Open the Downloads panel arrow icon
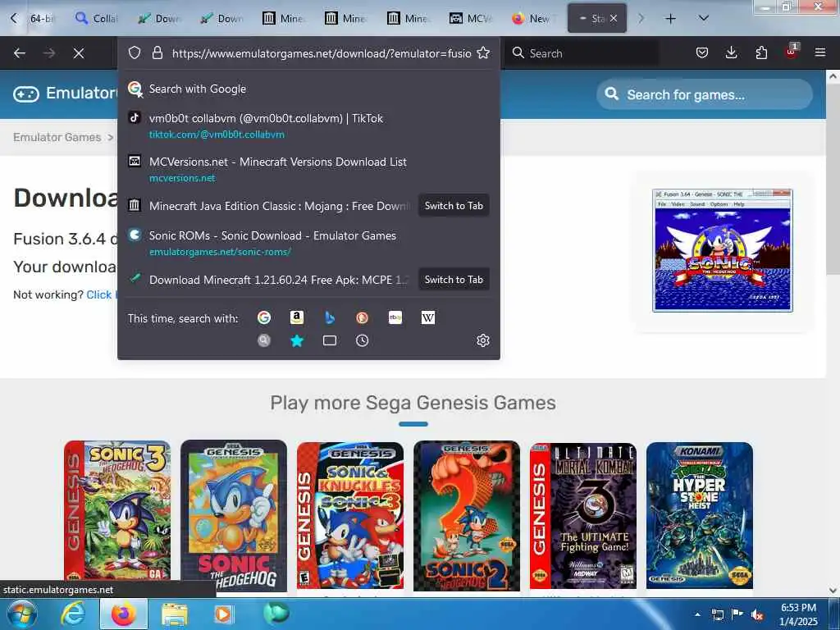This screenshot has width=840, height=630. [x=731, y=52]
